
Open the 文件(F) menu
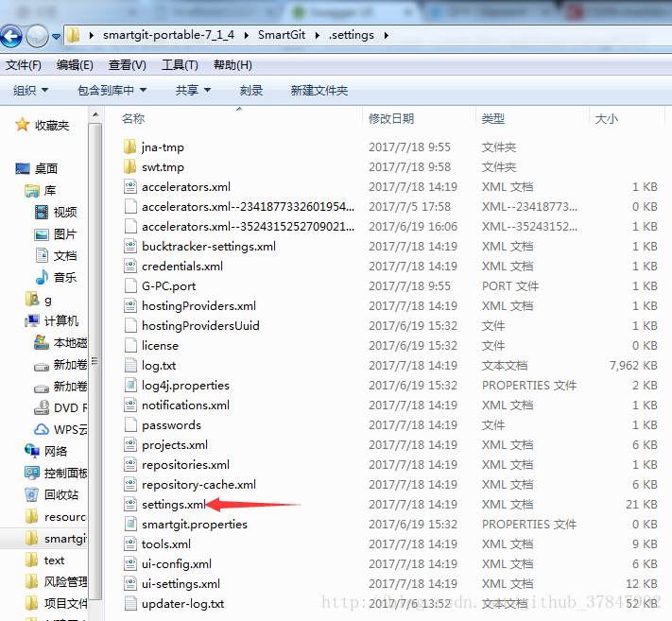pos(23,65)
